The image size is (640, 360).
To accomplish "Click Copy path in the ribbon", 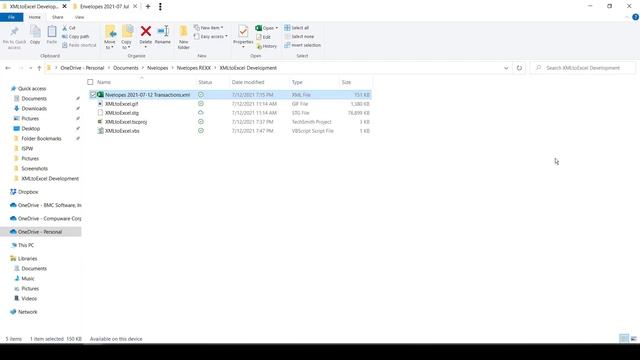I will click(x=76, y=36).
